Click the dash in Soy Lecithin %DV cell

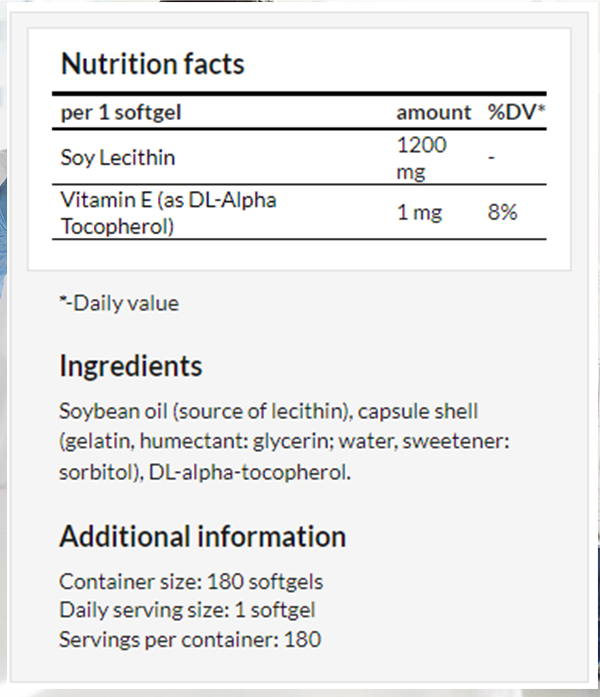[491, 157]
